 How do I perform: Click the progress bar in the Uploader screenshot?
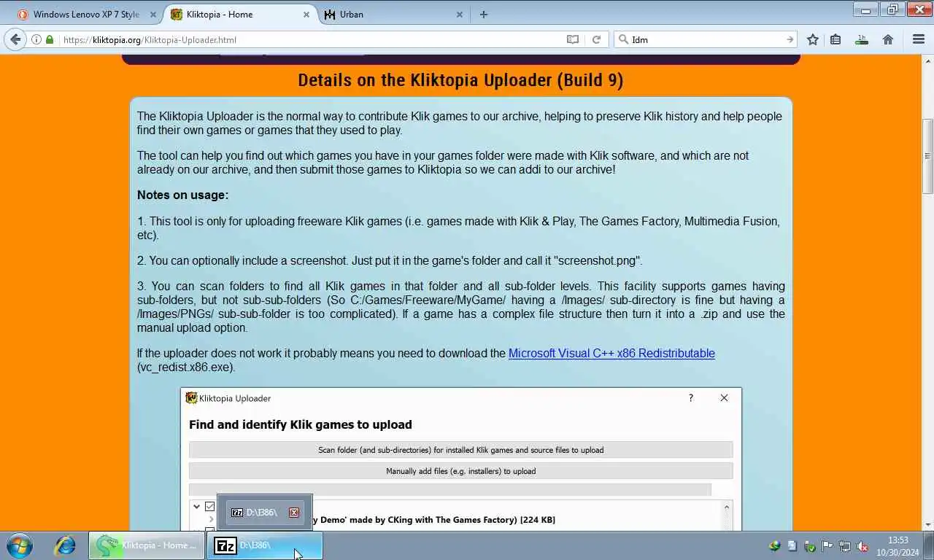[x=449, y=489]
